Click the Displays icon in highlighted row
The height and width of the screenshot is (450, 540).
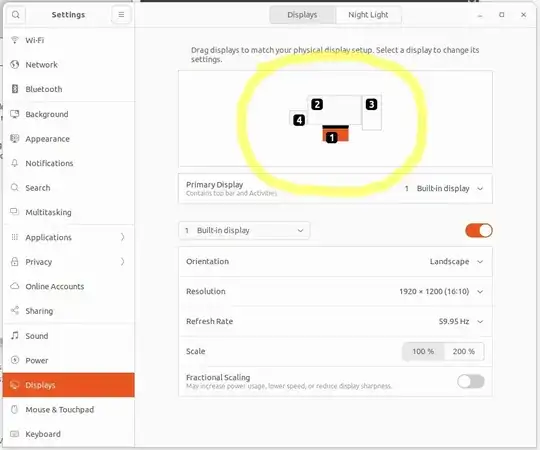14,385
